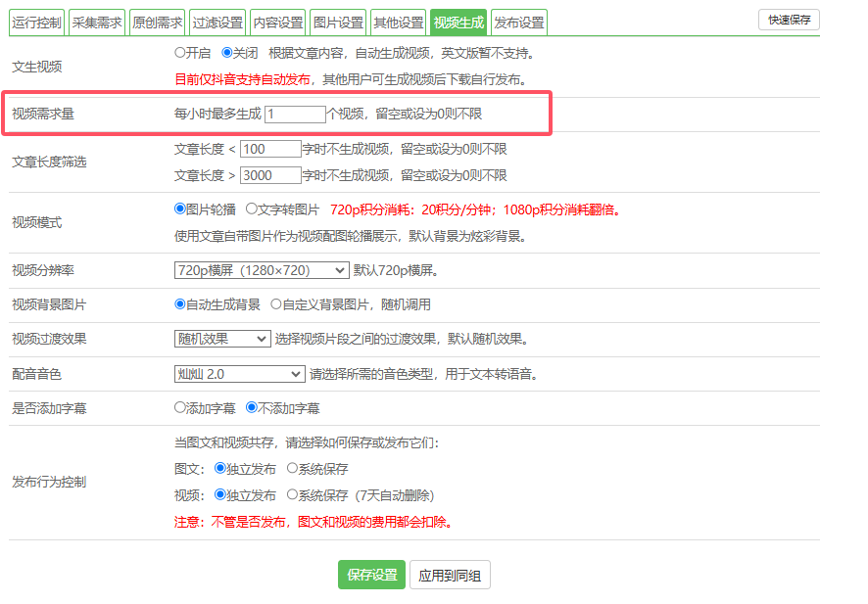Open the 过滤设置 tab
Screen dimensions: 868x604
pos(218,23)
